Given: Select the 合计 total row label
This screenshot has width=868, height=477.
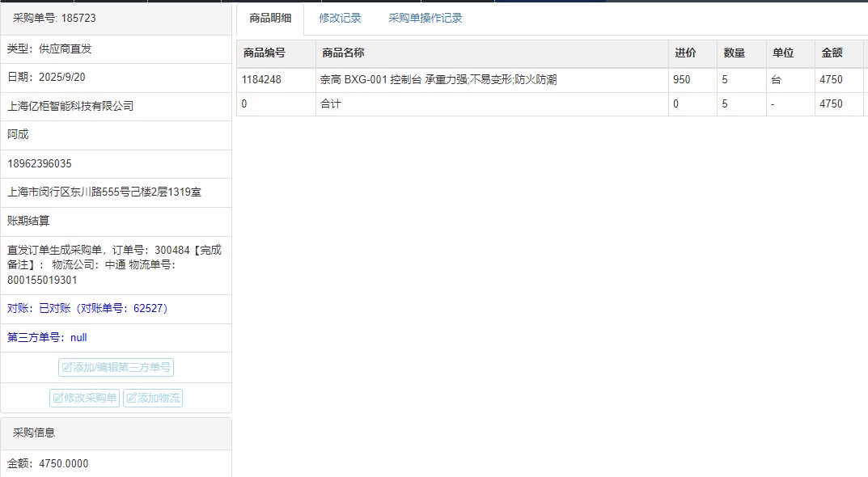Looking at the screenshot, I should point(331,103).
